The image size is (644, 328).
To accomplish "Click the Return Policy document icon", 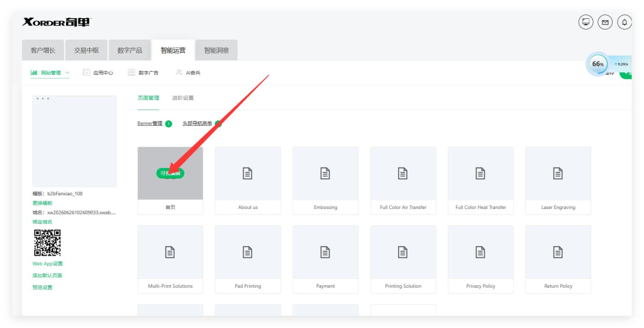I will pos(558,252).
